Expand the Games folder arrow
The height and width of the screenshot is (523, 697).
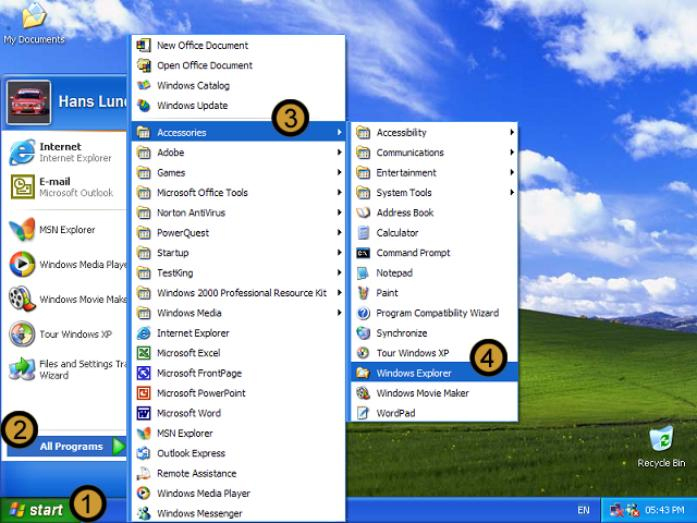point(339,172)
